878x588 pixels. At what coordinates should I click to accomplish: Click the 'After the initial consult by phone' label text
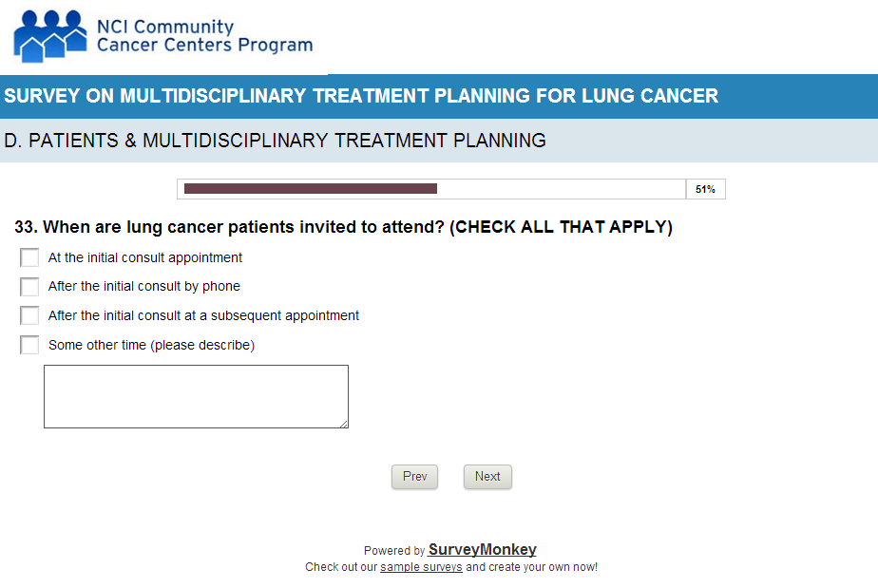pyautogui.click(x=144, y=287)
